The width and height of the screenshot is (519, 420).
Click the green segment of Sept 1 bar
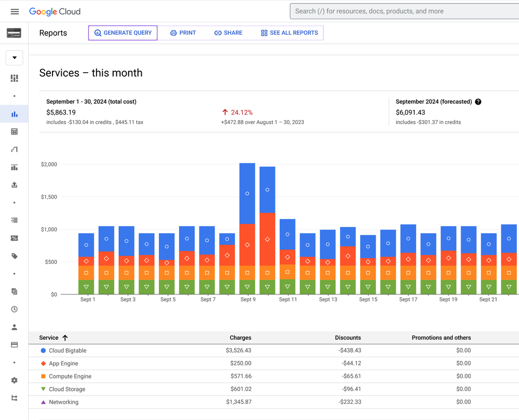pyautogui.click(x=86, y=287)
